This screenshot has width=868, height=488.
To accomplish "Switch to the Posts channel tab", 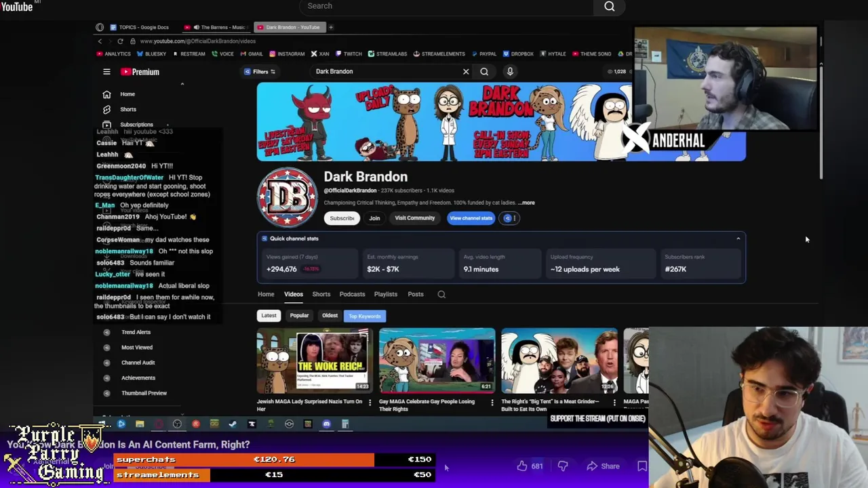I will coord(416,294).
